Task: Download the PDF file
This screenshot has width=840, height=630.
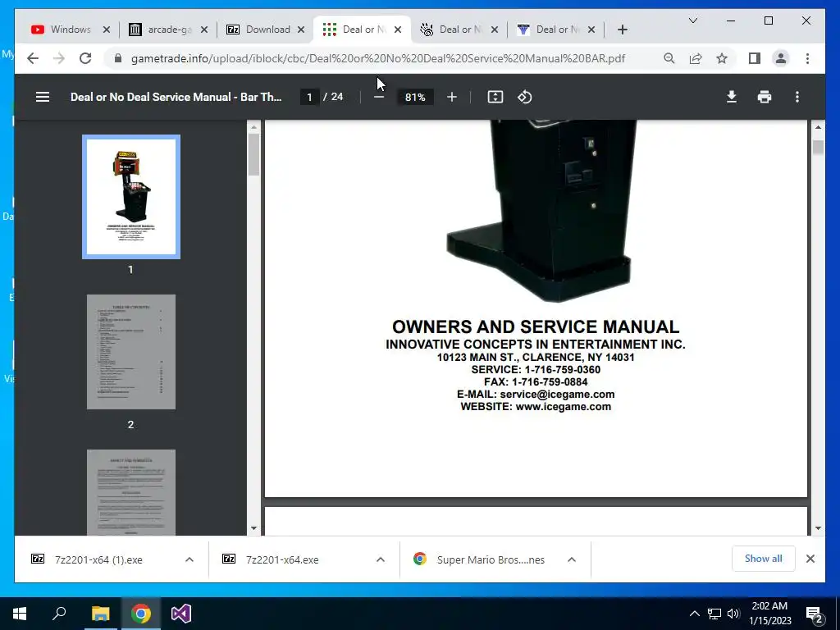Action: coord(731,97)
